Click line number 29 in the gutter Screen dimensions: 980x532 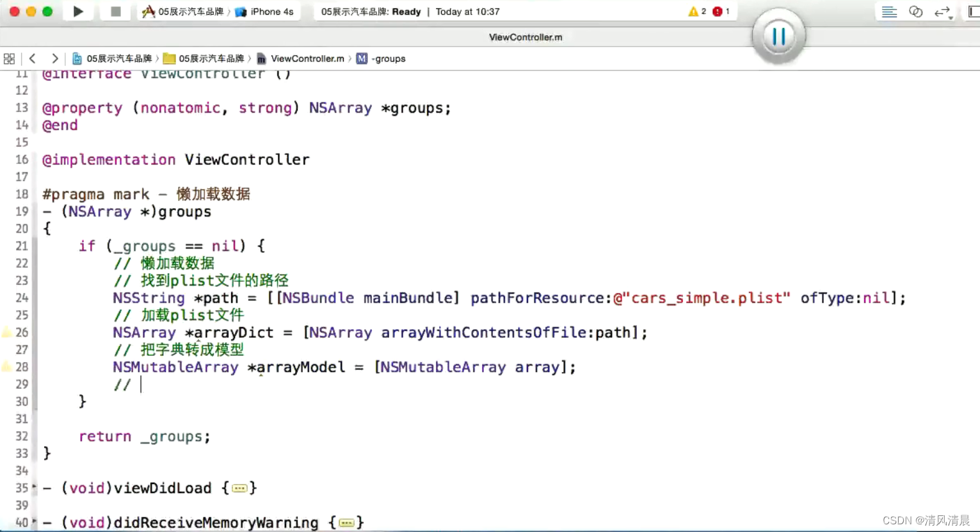point(22,384)
